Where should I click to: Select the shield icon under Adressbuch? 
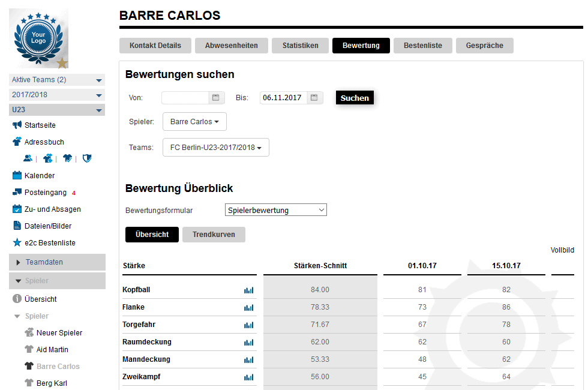(x=87, y=158)
